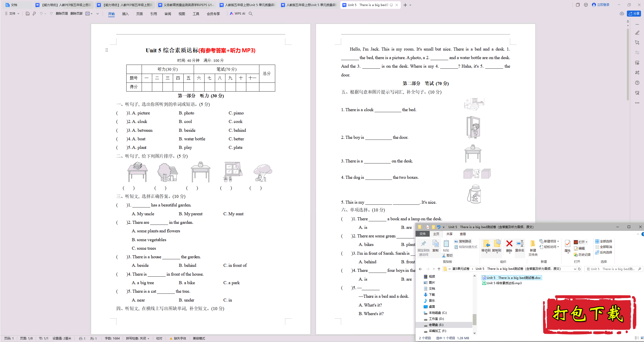Click Cut scissors in Explorer ribbon
644x342 pixels.
448,255
